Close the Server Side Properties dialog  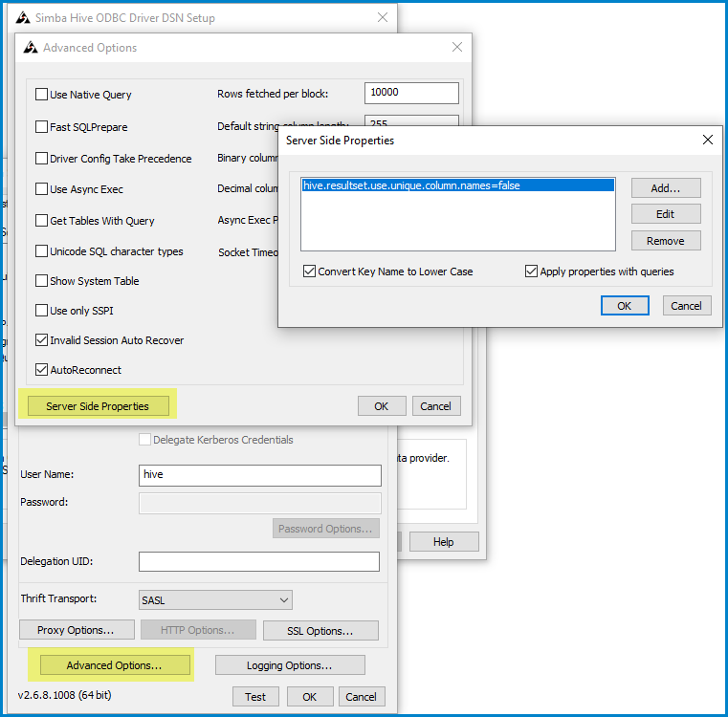(708, 140)
